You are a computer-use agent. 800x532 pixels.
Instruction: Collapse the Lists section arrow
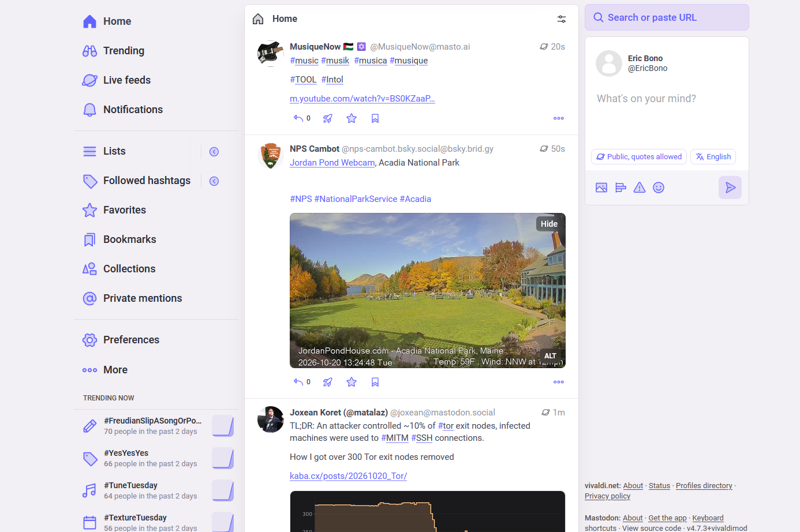pos(214,152)
